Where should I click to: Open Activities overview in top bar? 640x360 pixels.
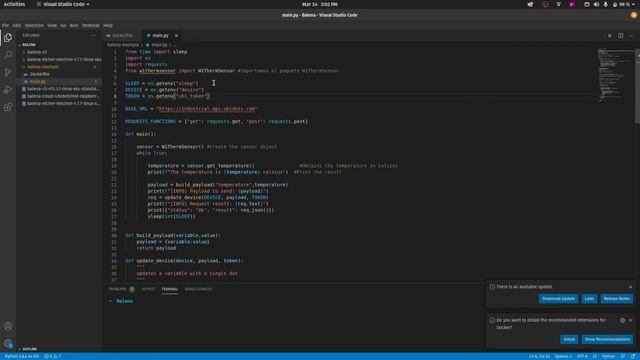coord(14,4)
